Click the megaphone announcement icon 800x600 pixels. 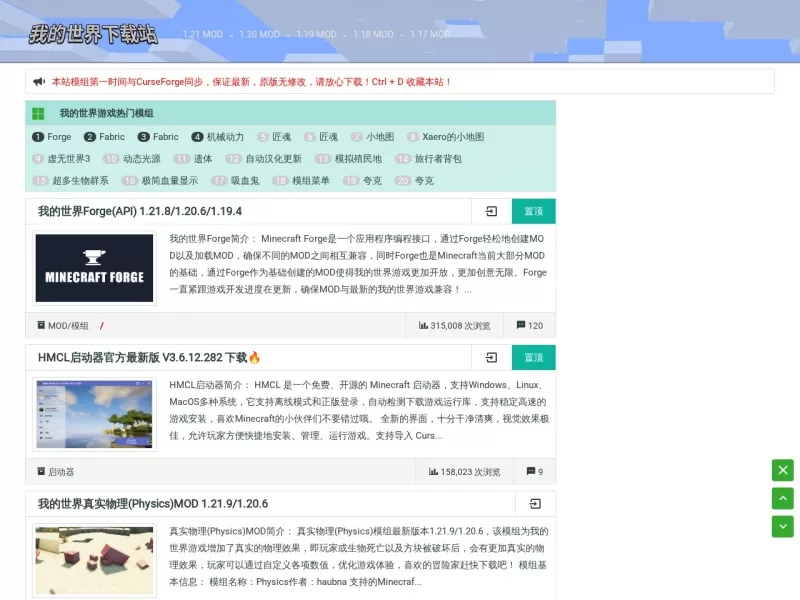tap(39, 82)
